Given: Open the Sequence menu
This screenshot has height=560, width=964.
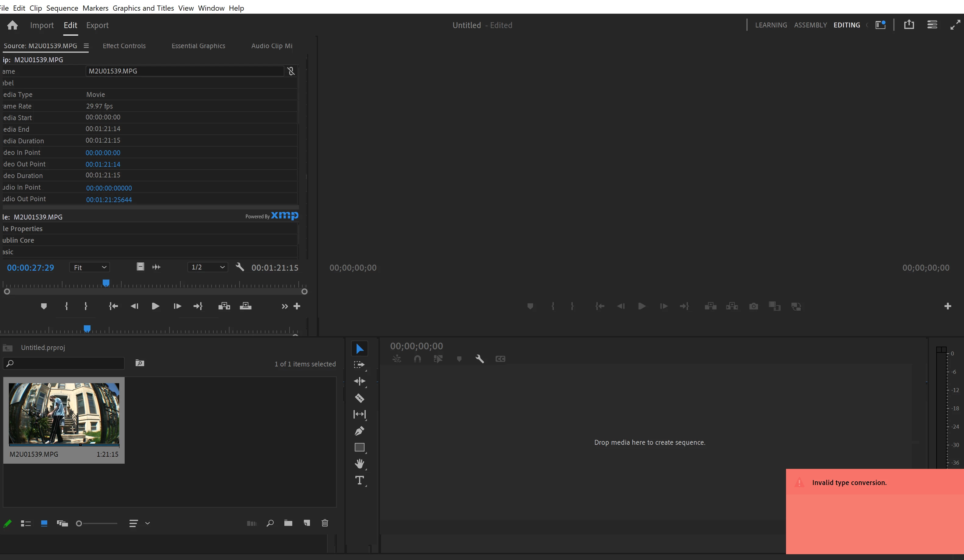Looking at the screenshot, I should point(62,8).
